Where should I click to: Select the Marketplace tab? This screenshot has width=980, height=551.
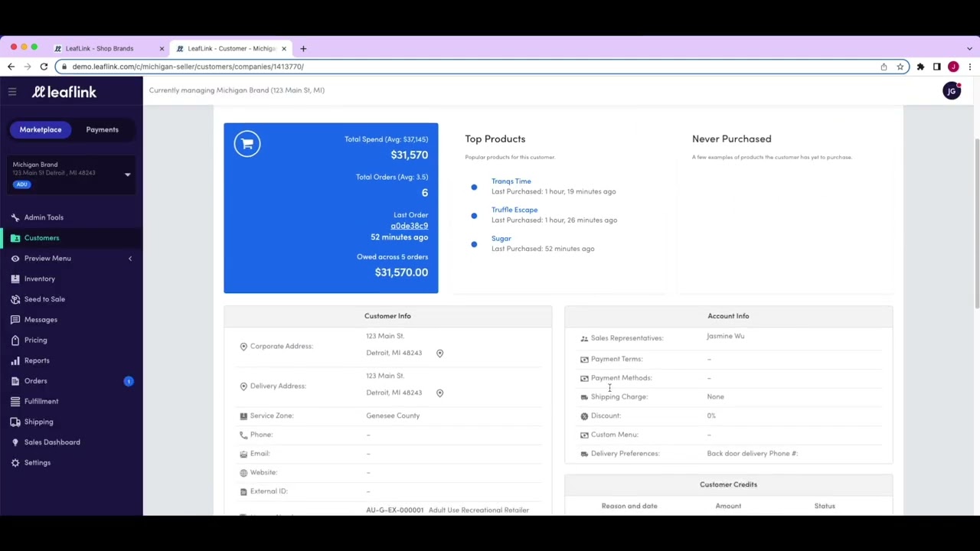coord(41,129)
